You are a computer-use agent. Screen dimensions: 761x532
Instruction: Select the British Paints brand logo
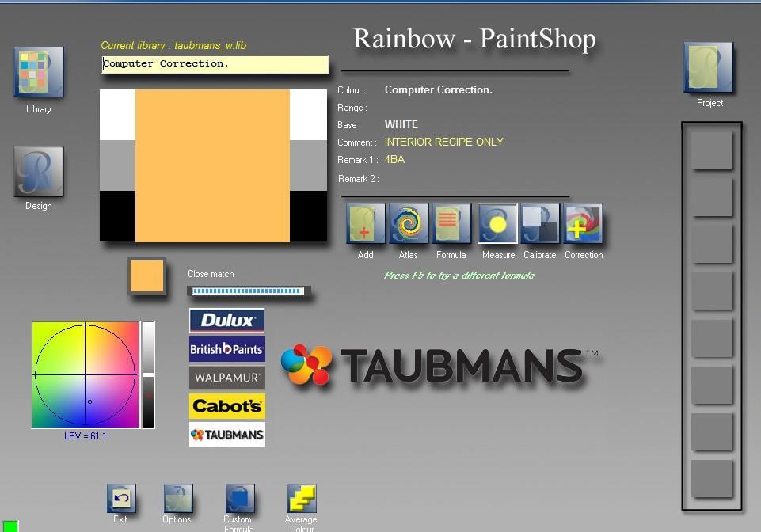pos(227,349)
